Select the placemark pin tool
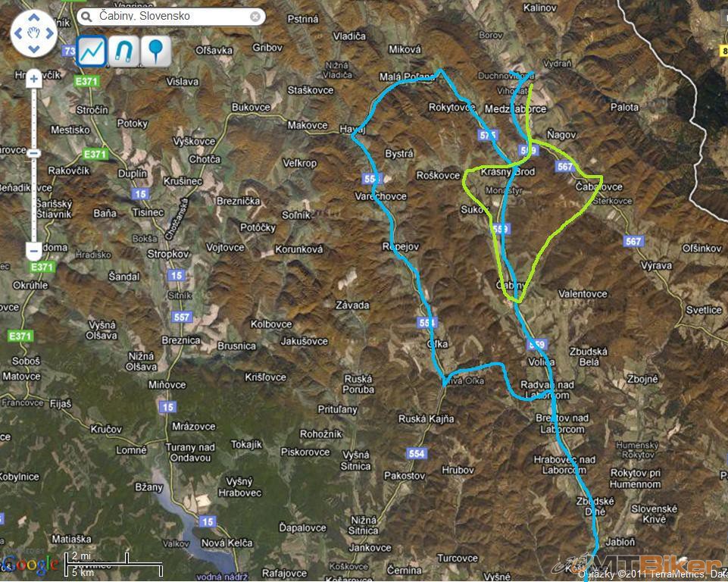The image size is (728, 582). (156, 51)
